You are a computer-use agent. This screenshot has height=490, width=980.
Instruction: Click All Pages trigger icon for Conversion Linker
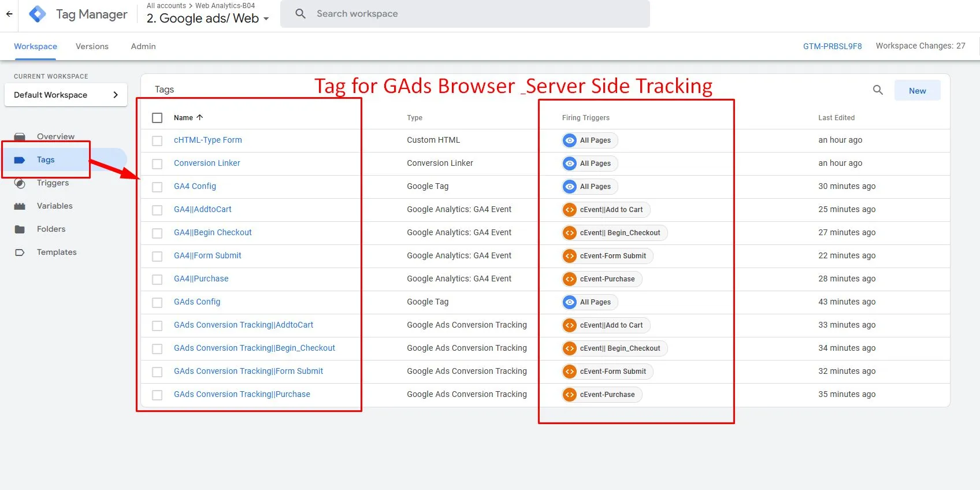pyautogui.click(x=570, y=164)
